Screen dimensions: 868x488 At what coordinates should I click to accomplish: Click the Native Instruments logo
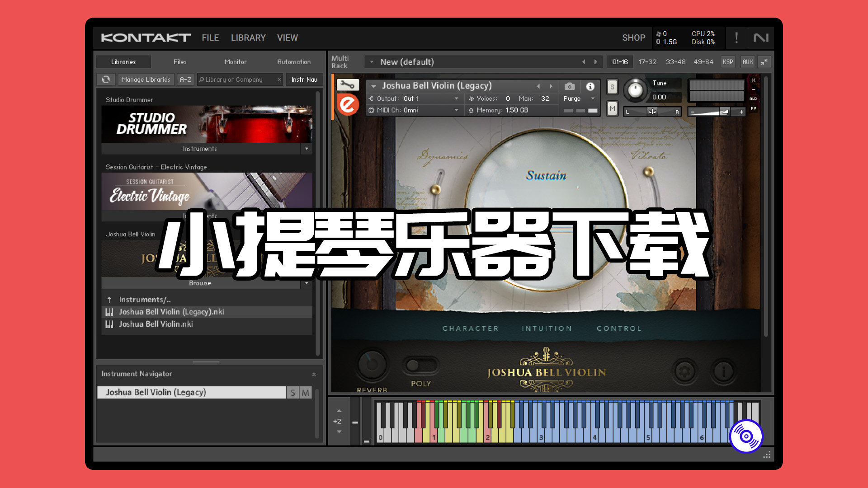point(761,38)
